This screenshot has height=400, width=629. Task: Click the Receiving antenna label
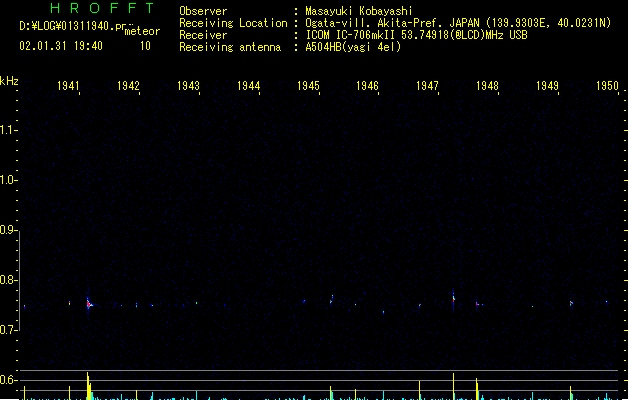(230, 47)
